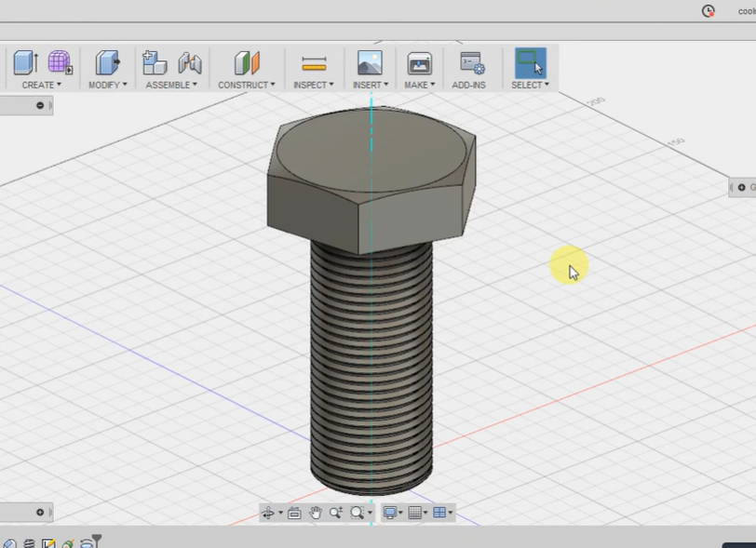This screenshot has width=756, height=548.
Task: Open the Select dropdown arrow
Action: coord(545,84)
